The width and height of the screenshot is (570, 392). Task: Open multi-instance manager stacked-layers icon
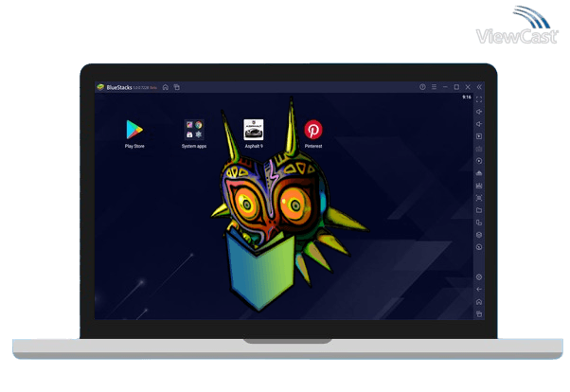point(479,235)
